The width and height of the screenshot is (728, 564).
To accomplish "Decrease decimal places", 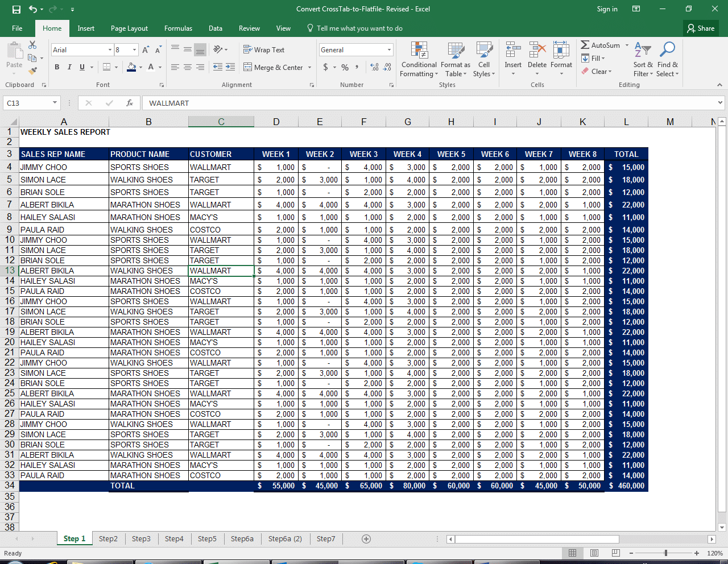I will 387,67.
